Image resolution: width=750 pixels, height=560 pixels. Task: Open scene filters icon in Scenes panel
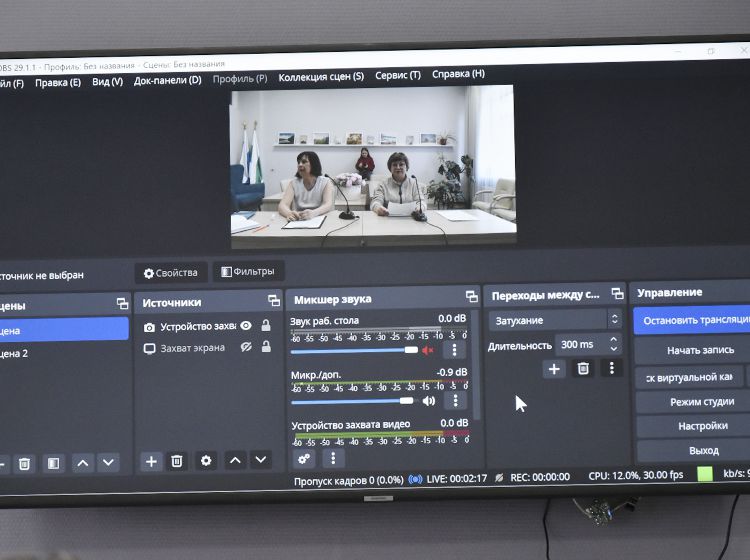pyautogui.click(x=53, y=463)
